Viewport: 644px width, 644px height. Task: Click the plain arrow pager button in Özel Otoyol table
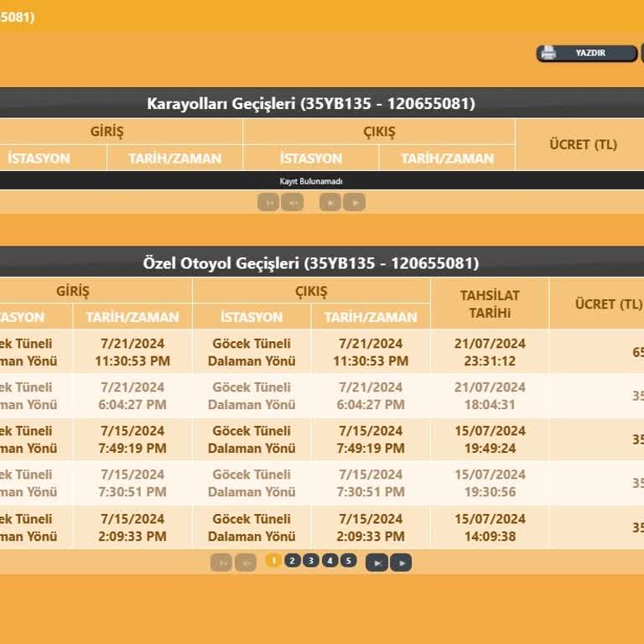401,563
